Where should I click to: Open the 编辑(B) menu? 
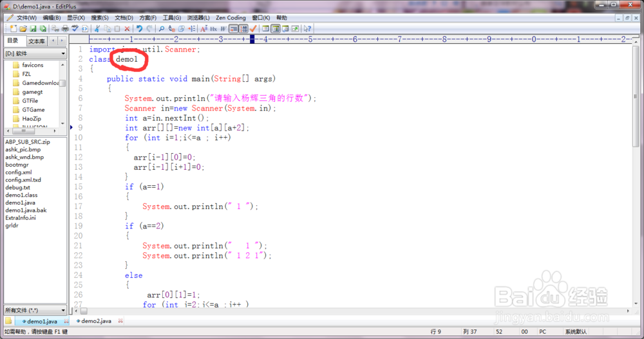52,17
